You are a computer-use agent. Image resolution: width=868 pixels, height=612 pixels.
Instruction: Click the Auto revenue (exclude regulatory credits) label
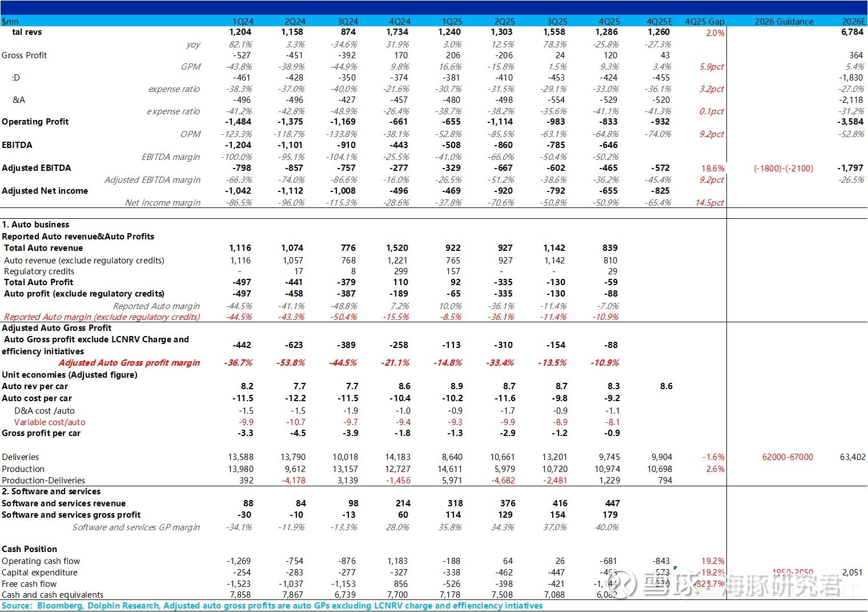pyautogui.click(x=84, y=261)
